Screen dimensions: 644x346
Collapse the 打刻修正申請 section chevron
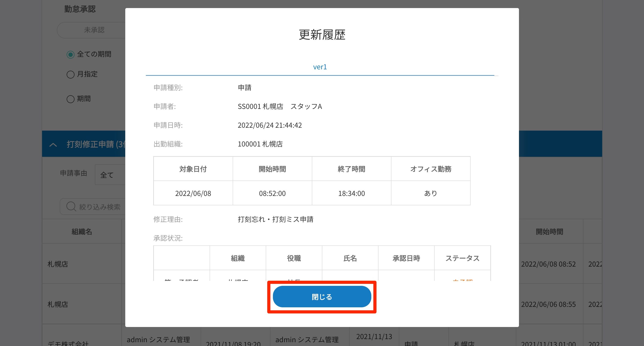click(53, 144)
